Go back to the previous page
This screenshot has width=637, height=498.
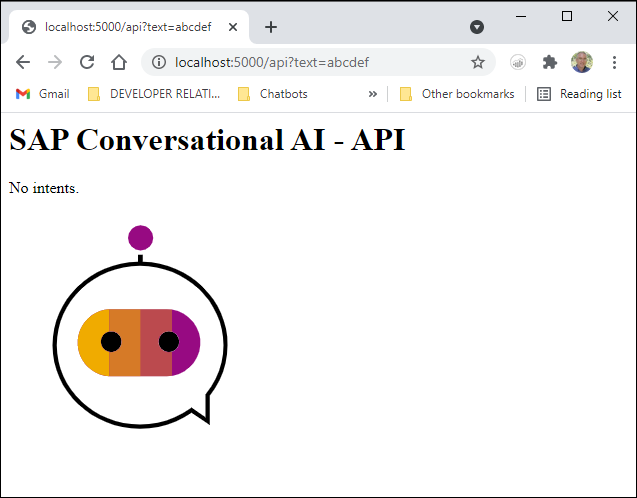(23, 62)
